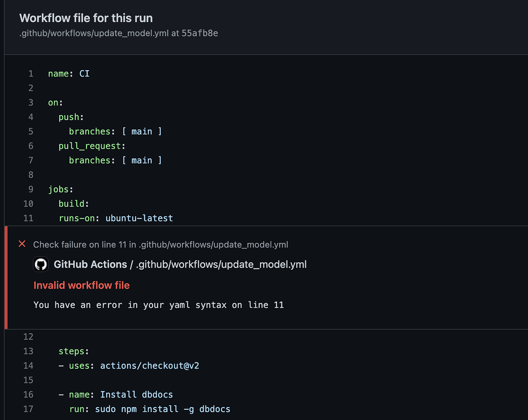This screenshot has height=420, width=528.
Task: Click 'name: CI' on line 1
Action: 69,73
